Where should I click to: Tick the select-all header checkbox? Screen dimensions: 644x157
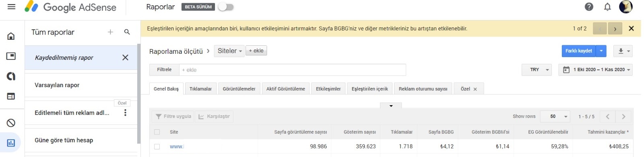[x=157, y=132]
